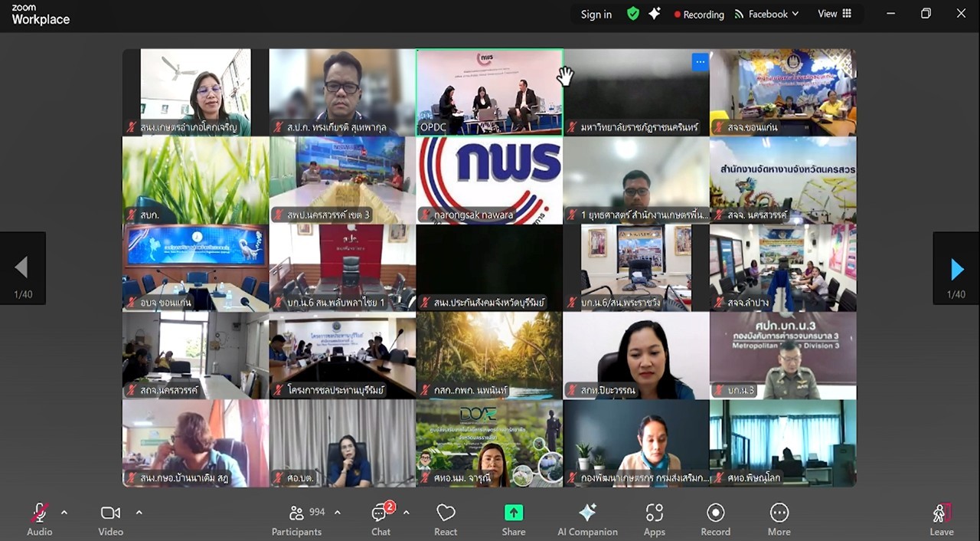Click the 994 participants count
Screen dimensions: 980x541
click(x=317, y=512)
